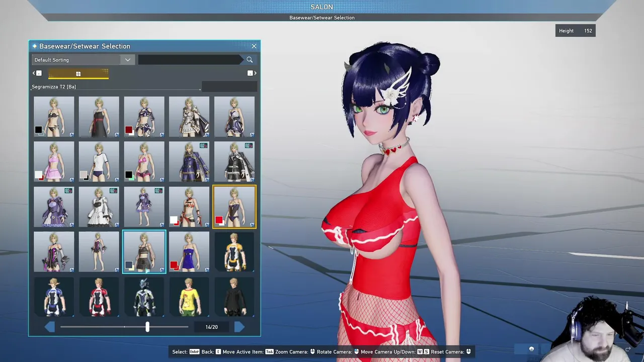Select the pink bikini thumbnail
The height and width of the screenshot is (362, 644).
tap(144, 161)
